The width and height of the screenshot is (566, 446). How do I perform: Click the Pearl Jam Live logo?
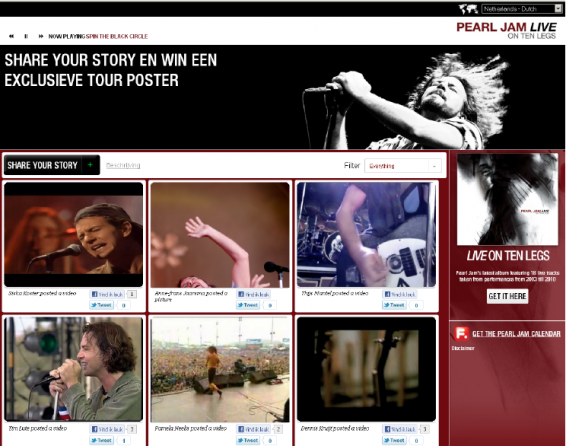point(506,30)
